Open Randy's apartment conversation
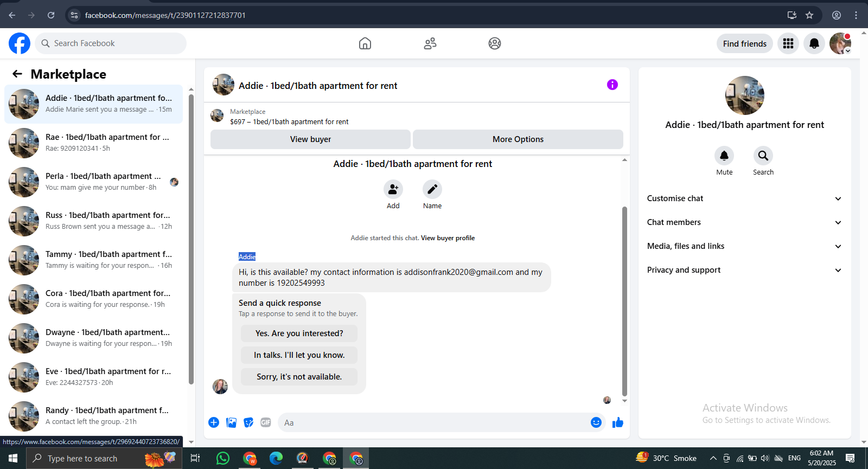 pyautogui.click(x=93, y=416)
